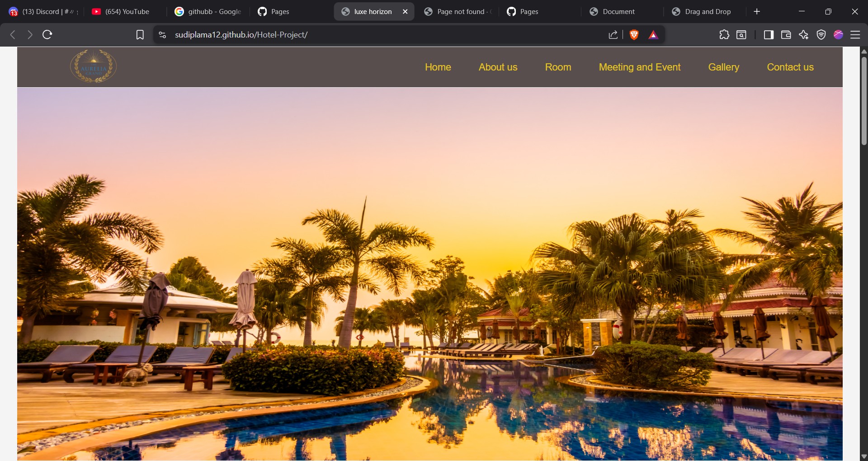
Task: Open the browser profile avatar
Action: coord(839,35)
